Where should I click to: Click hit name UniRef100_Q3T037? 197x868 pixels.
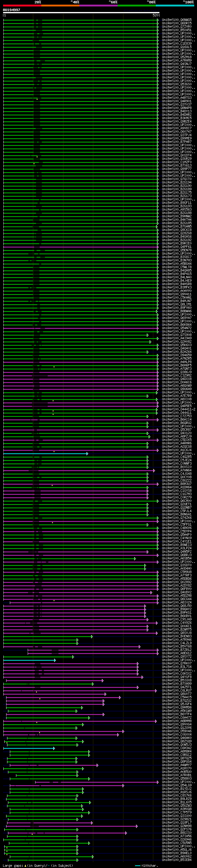click(x=177, y=104)
